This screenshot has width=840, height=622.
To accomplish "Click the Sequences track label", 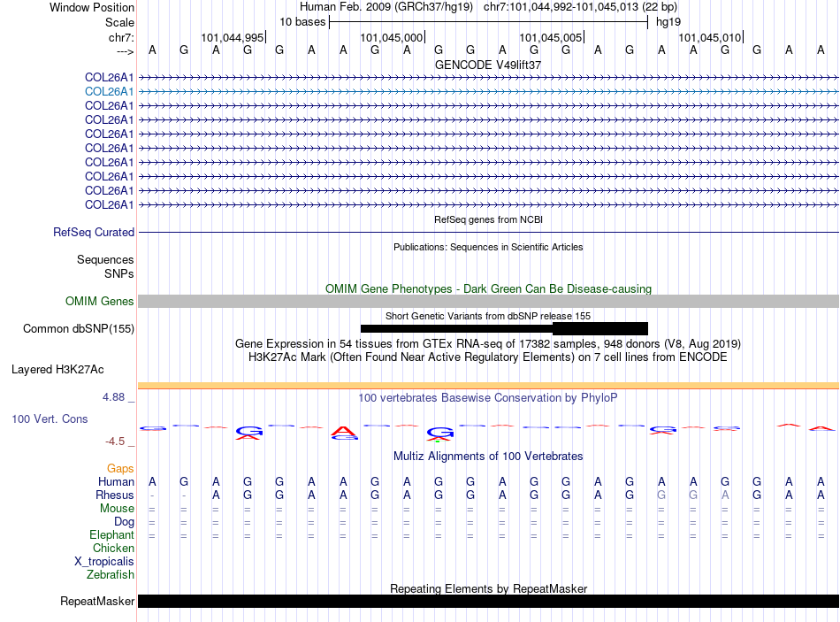I will 105,259.
